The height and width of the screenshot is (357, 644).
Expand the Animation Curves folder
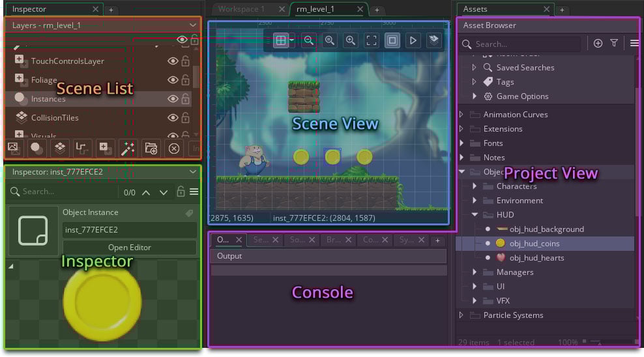coord(461,114)
